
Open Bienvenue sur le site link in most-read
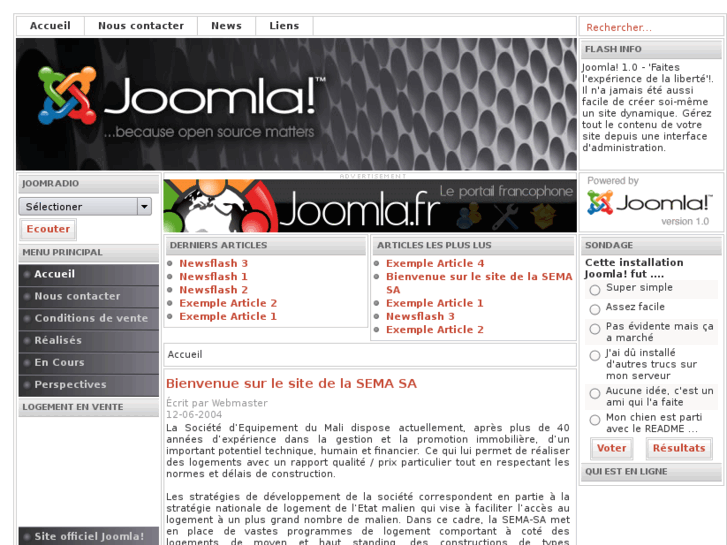[x=479, y=283]
